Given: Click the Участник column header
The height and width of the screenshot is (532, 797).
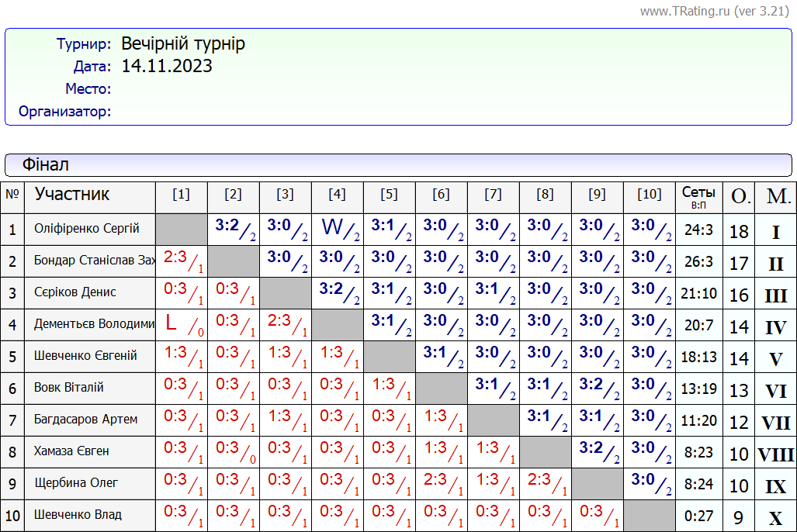Looking at the screenshot, I should click(x=72, y=194).
